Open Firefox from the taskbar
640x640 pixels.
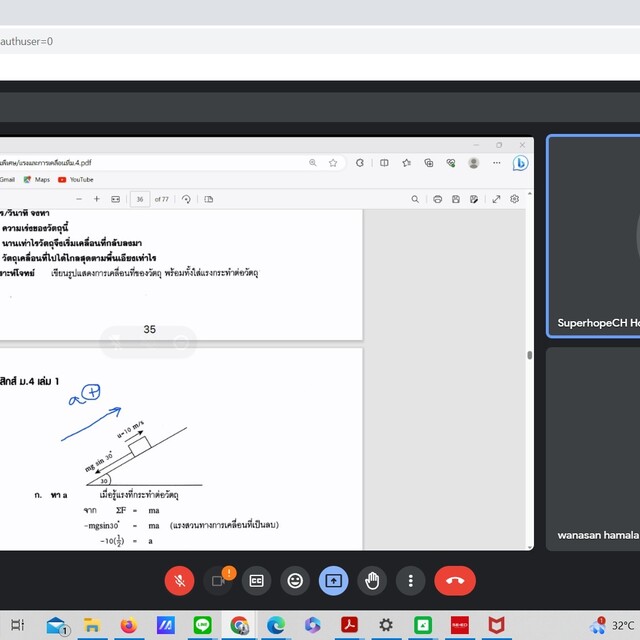[129, 625]
